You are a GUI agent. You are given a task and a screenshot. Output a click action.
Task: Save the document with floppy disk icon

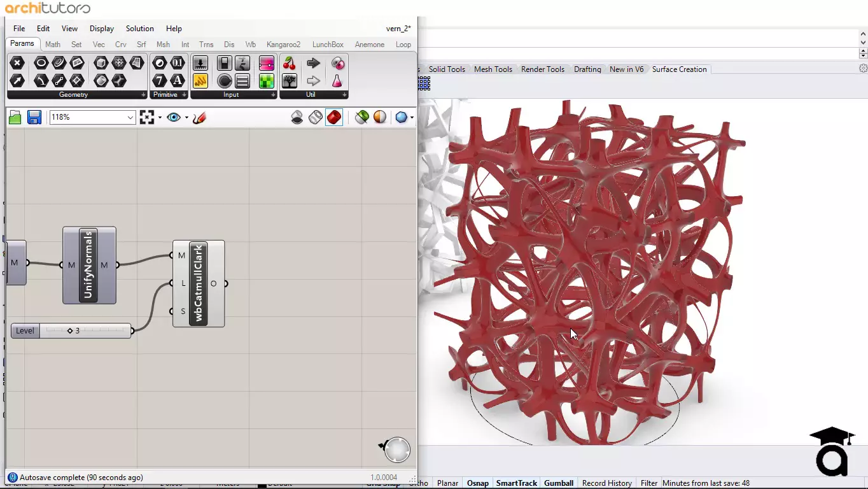point(34,117)
